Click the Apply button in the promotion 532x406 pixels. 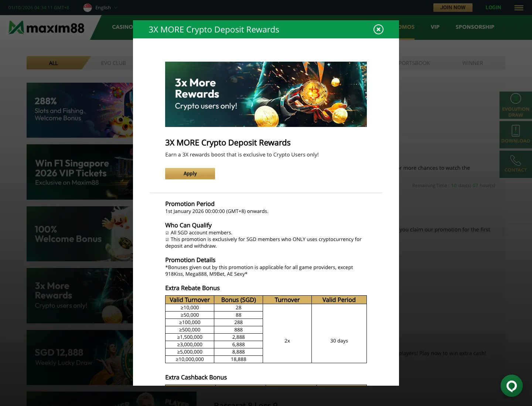190,173
